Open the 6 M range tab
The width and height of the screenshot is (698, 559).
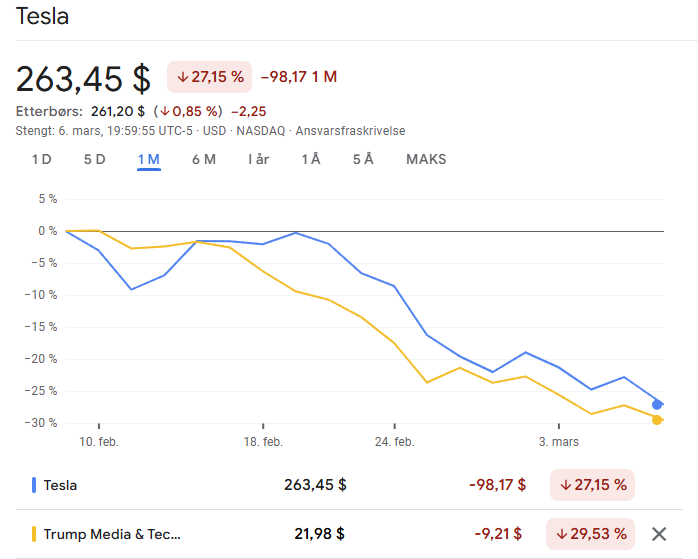[x=204, y=159]
